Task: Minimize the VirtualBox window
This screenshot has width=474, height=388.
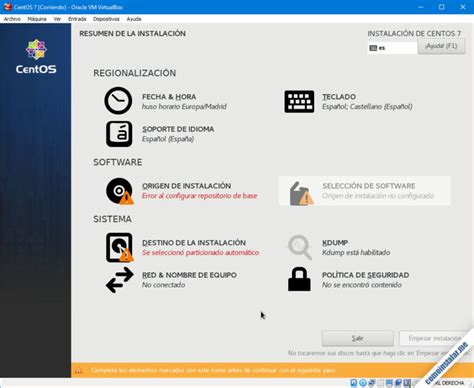Action: pyautogui.click(x=421, y=7)
